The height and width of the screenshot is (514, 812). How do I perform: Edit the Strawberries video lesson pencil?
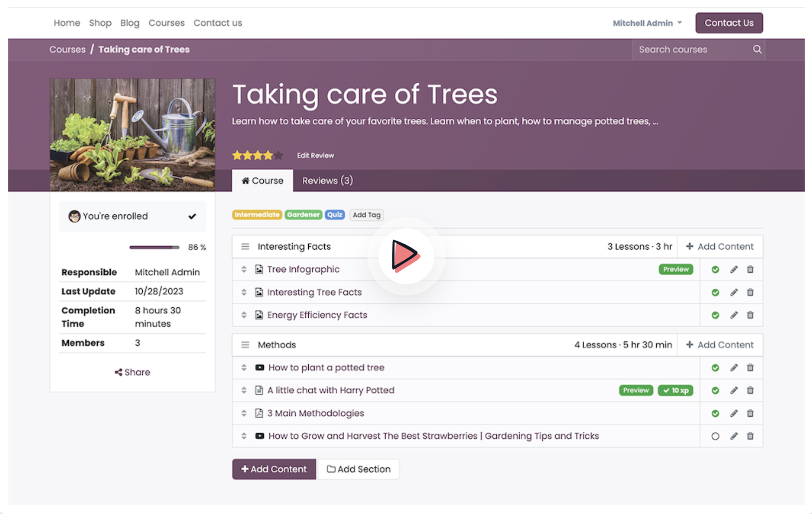click(x=734, y=436)
